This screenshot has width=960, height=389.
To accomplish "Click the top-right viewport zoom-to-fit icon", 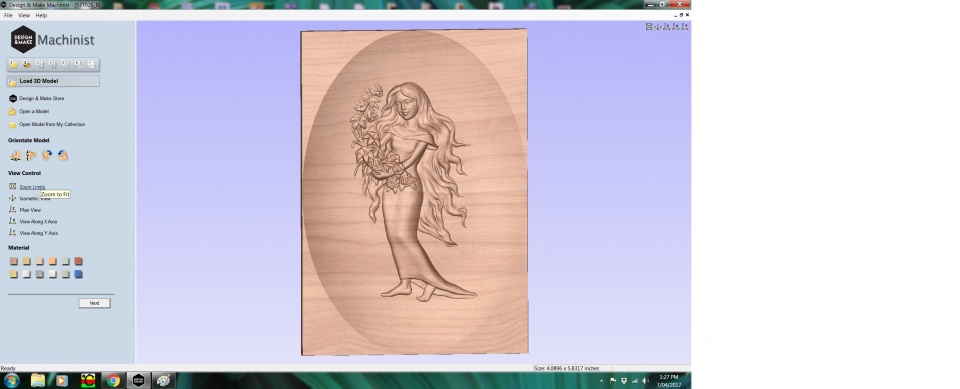I will point(649,26).
